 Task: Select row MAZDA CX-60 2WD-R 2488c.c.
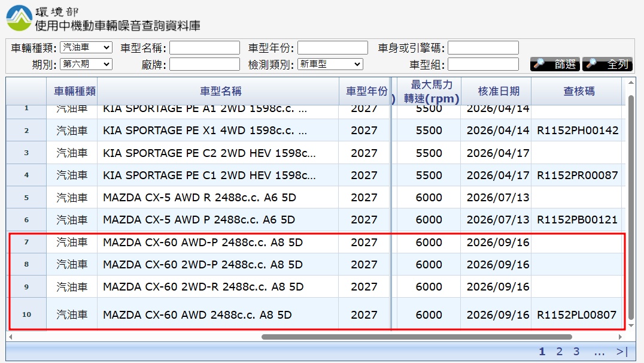point(315,286)
